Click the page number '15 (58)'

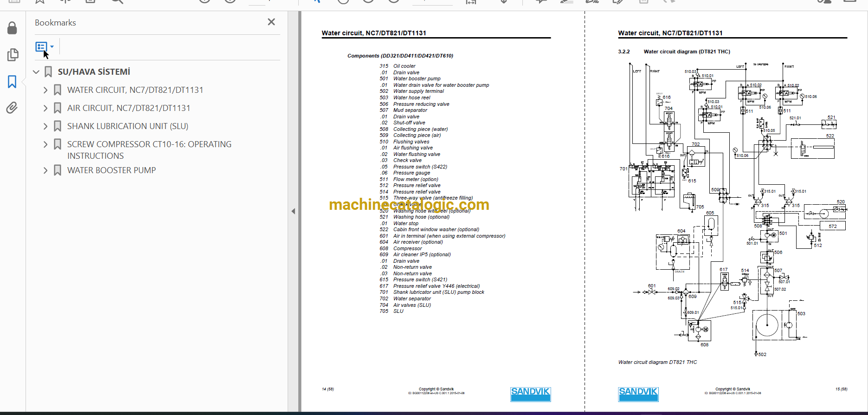click(841, 389)
